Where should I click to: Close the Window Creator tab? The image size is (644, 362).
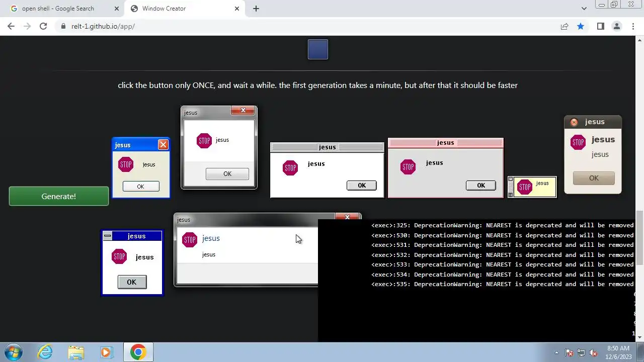point(237,9)
